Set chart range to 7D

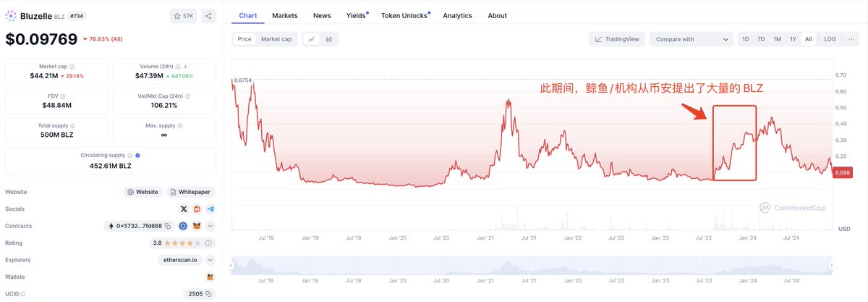(761, 39)
